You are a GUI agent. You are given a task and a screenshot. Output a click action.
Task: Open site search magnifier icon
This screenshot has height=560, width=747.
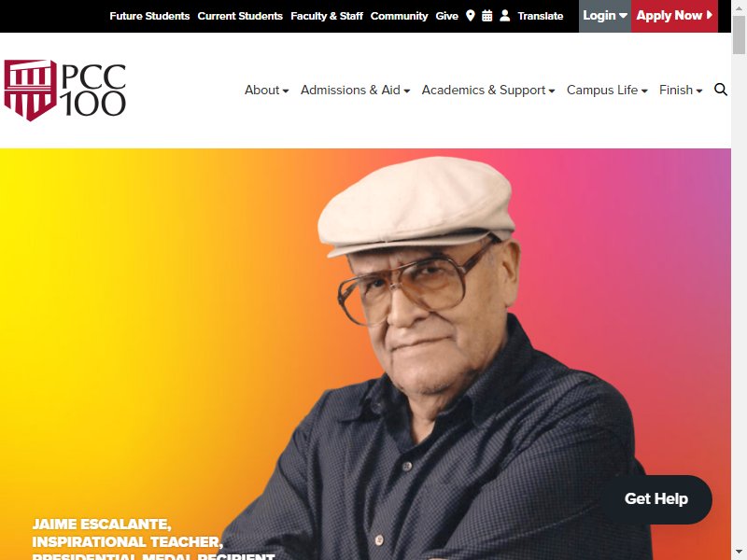pos(721,90)
